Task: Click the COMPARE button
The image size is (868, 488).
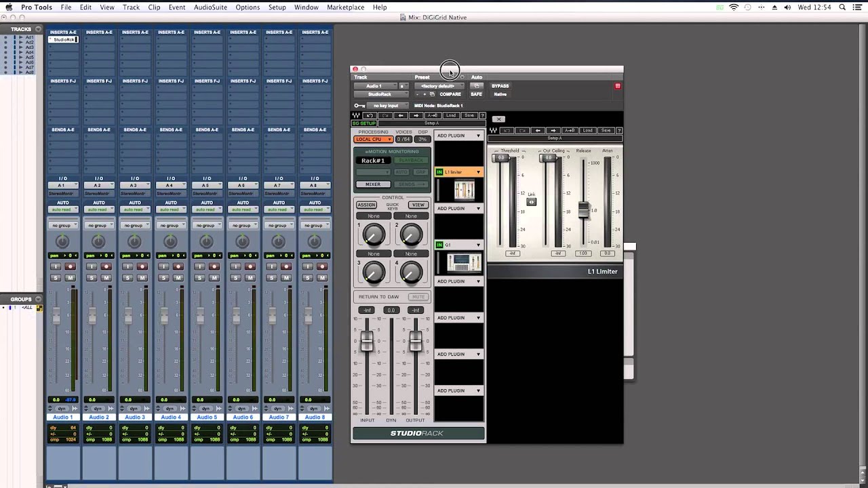Action: [450, 94]
